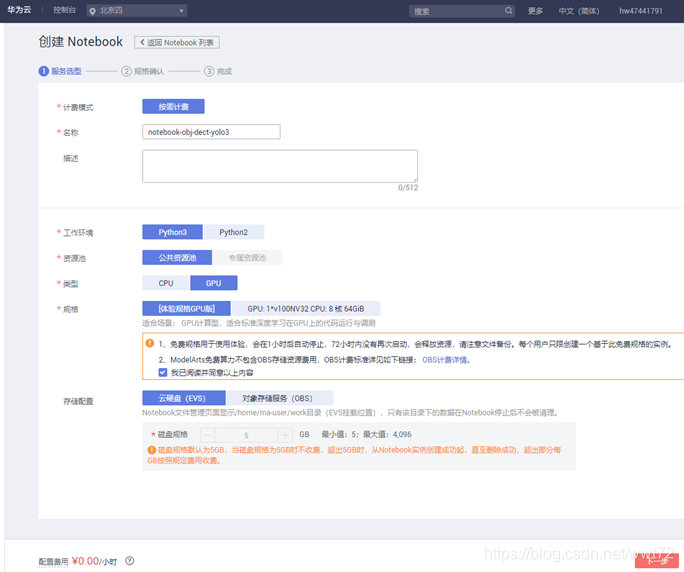684x572 pixels.
Task: Select the [体验规格GPU版] spec
Action: point(186,308)
